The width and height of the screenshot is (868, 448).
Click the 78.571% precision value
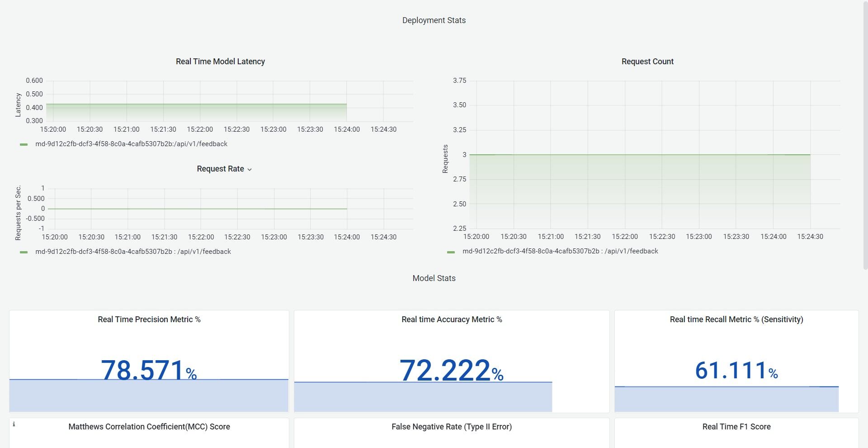149,370
